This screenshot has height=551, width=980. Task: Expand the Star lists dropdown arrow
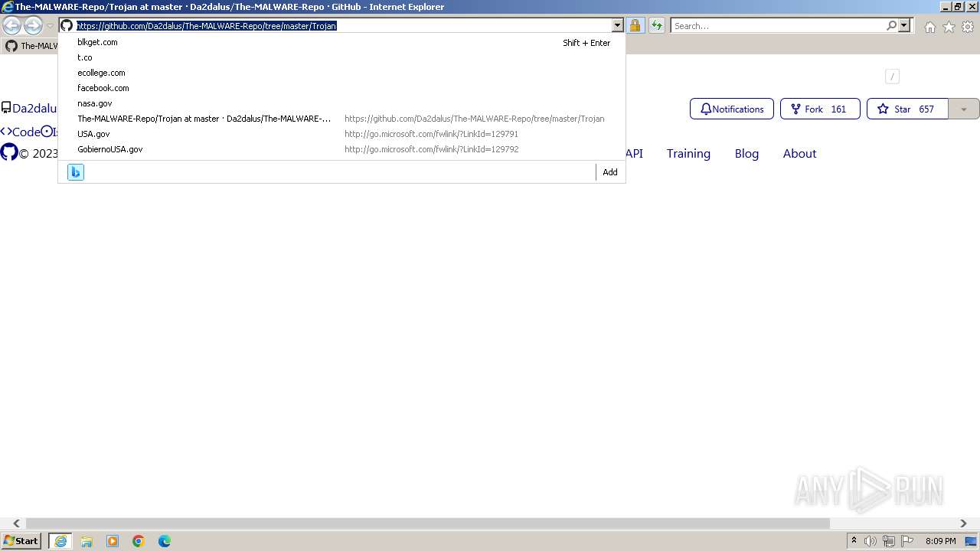click(x=964, y=109)
